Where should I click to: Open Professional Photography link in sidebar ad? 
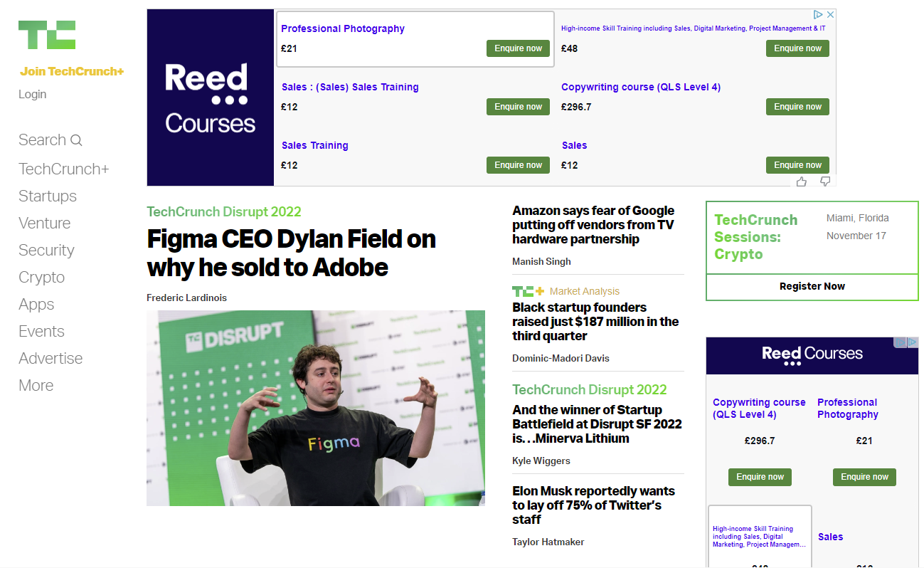(847, 408)
